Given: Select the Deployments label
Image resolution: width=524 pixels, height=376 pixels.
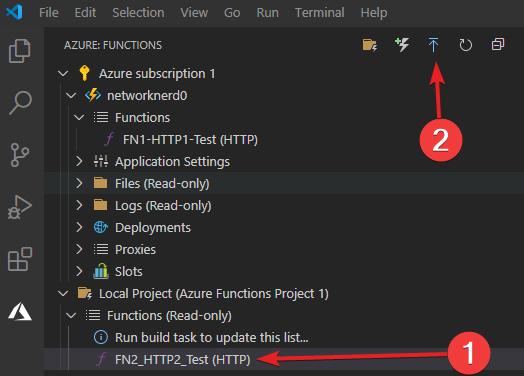Looking at the screenshot, I should coord(153,228).
